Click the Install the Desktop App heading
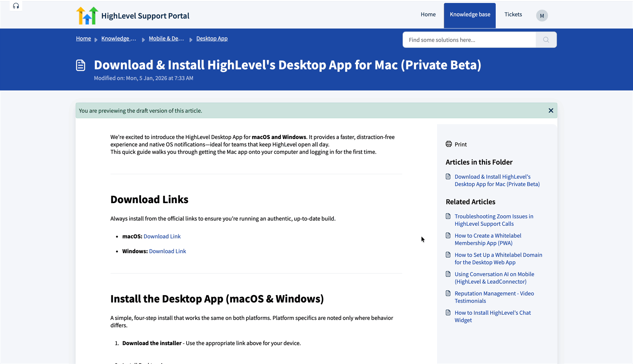This screenshot has width=633, height=364. 217,299
